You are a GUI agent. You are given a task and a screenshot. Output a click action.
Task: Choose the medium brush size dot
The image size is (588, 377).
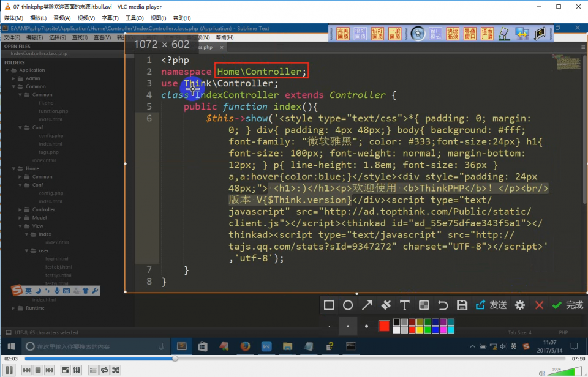[x=348, y=326]
